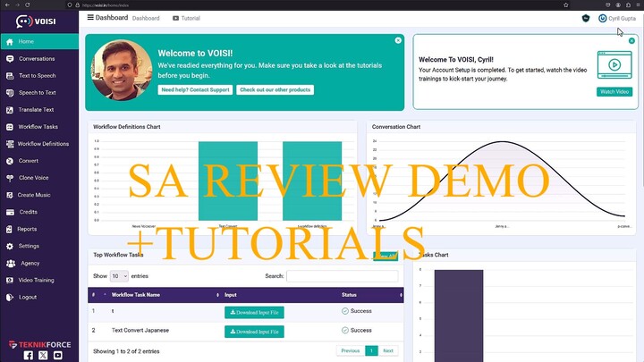
Task: Click Next pagination button
Action: (x=388, y=351)
